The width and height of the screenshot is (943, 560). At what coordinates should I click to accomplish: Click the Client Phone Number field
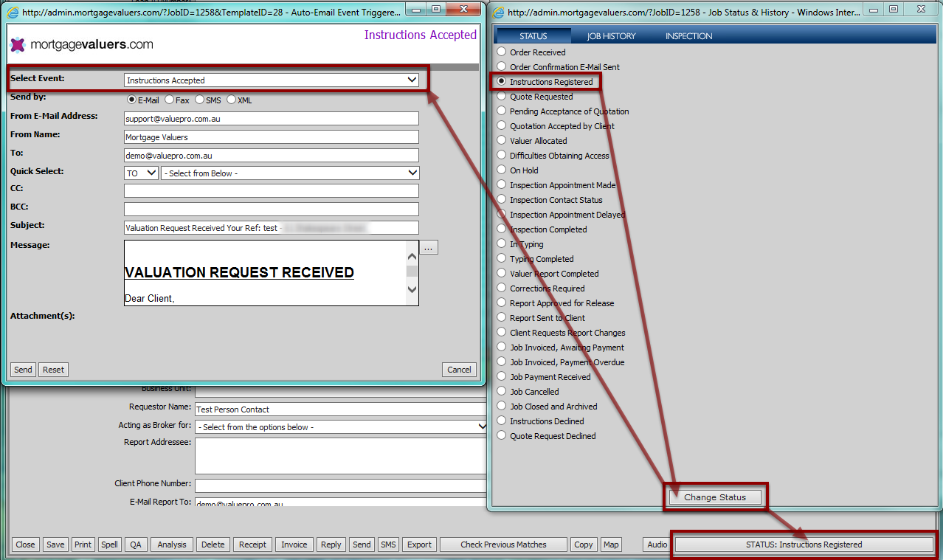tap(341, 485)
